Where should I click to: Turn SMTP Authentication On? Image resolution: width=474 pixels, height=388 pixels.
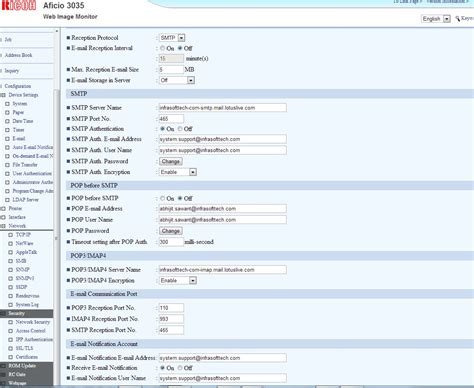tap(162, 129)
